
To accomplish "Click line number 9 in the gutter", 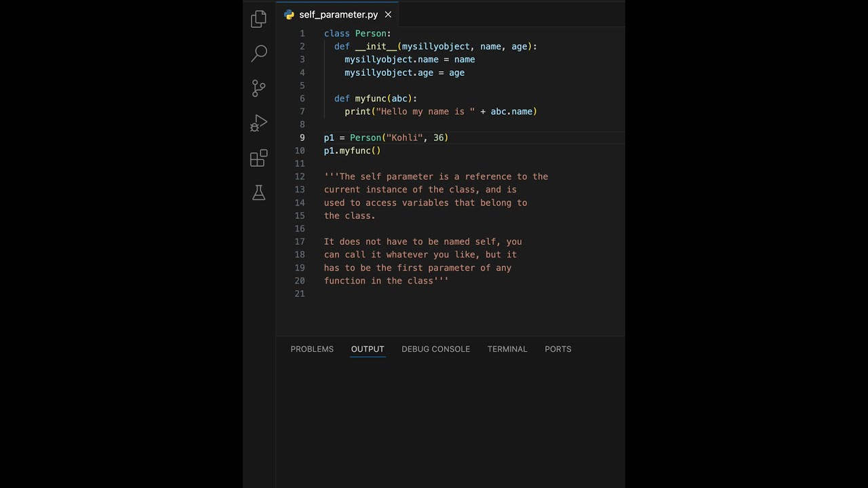I will pos(302,138).
